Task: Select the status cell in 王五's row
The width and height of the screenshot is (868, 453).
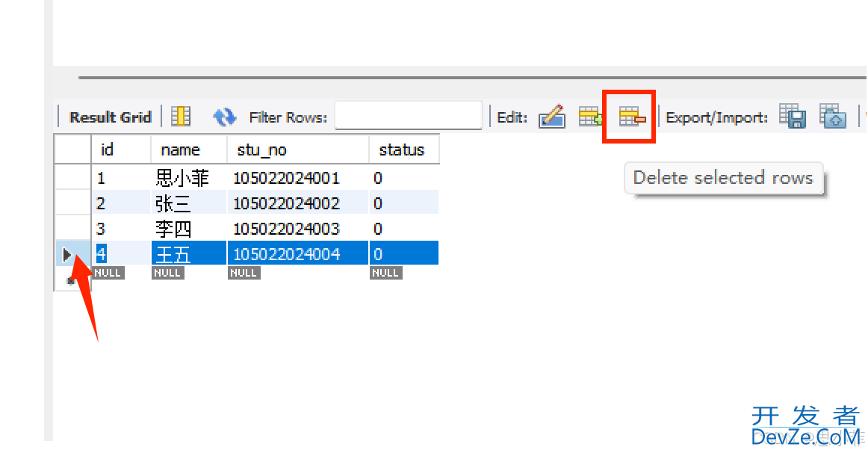Action: point(404,253)
